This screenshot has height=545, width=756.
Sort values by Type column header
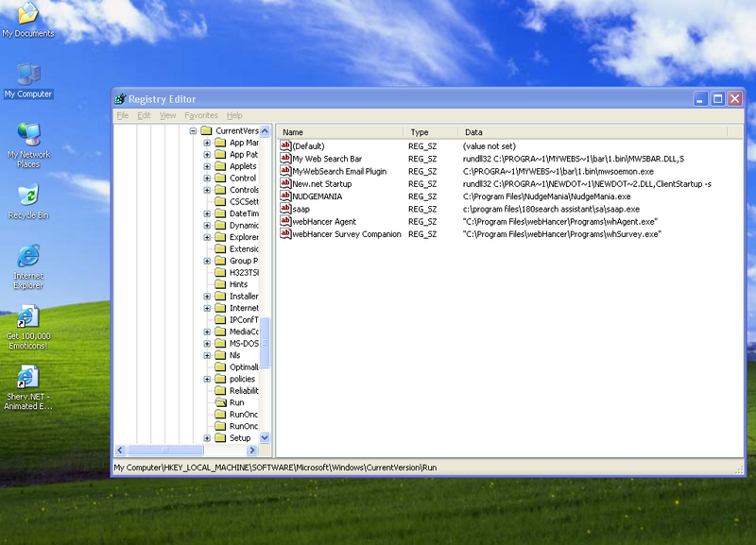(431, 132)
